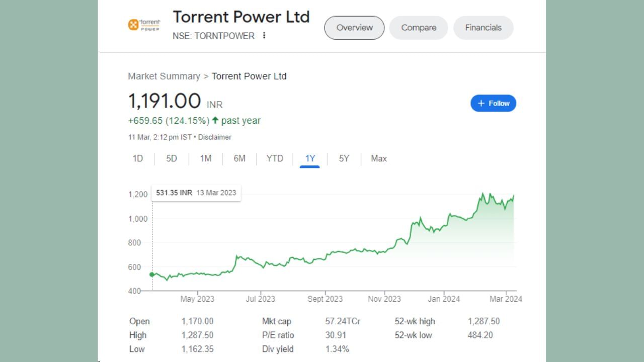Image resolution: width=644 pixels, height=362 pixels.
Task: Open the Disclaimer link
Action: pyautogui.click(x=215, y=137)
